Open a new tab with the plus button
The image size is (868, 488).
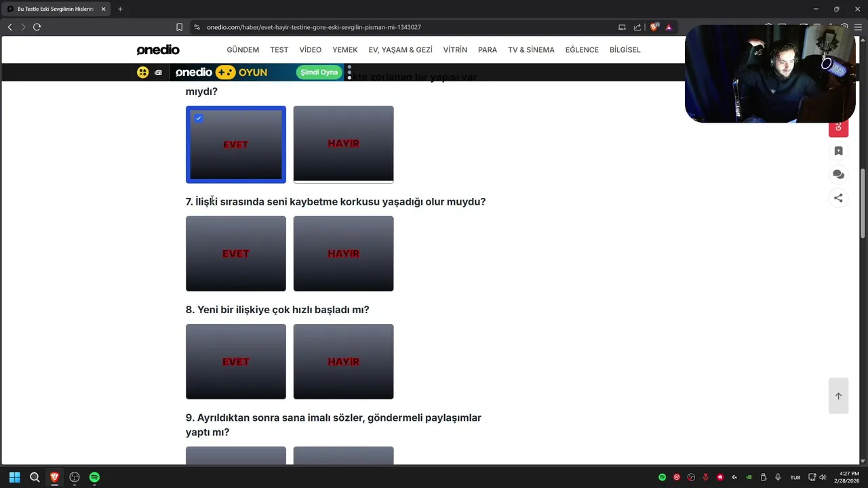pos(120,9)
